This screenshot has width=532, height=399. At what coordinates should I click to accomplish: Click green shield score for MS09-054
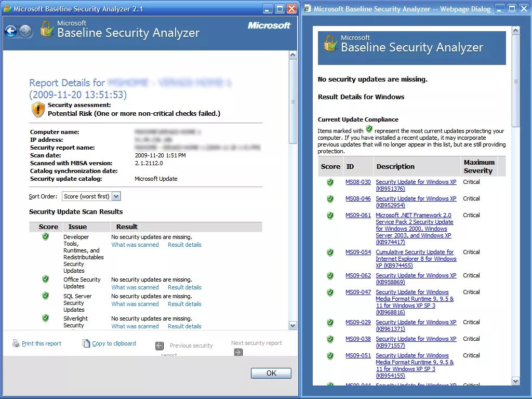pos(330,253)
